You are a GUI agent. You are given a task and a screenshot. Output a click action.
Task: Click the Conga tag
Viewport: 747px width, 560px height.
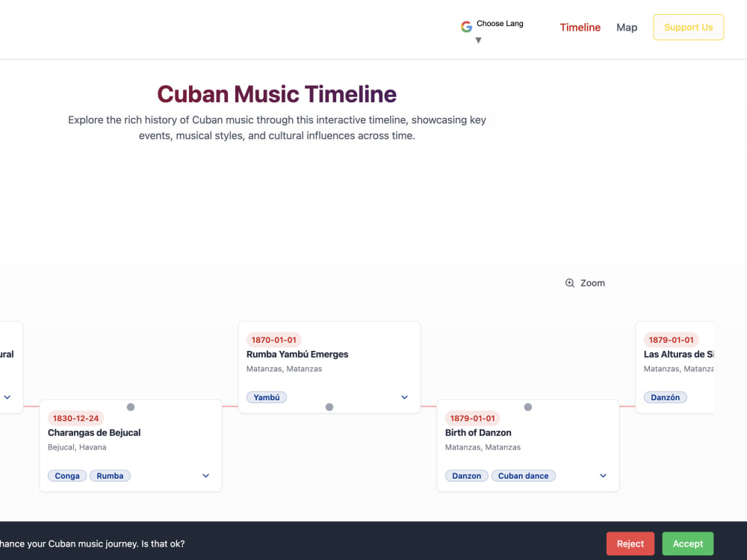coord(67,476)
